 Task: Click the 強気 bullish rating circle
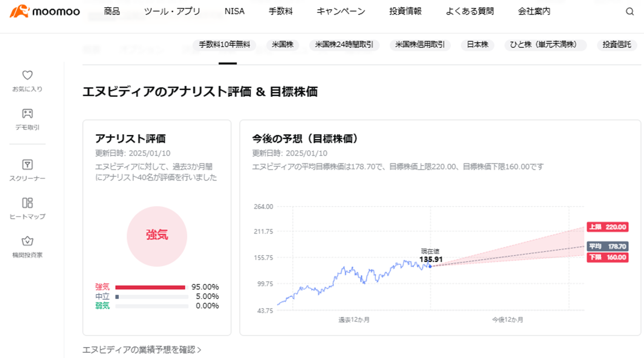pos(157,237)
